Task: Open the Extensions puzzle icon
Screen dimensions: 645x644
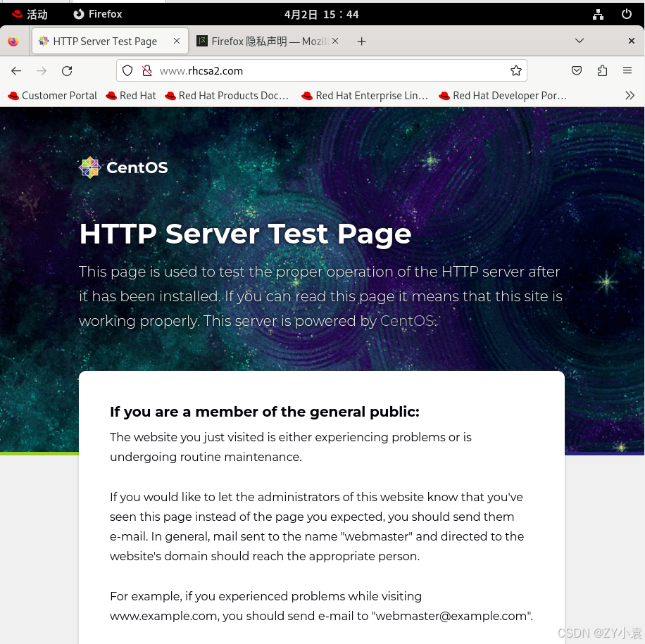Action: coord(602,70)
